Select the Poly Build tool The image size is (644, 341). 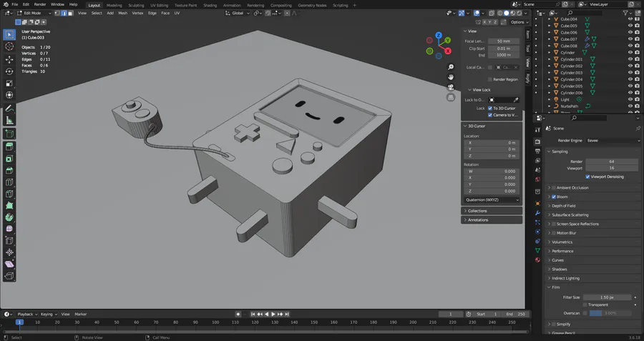click(9, 206)
